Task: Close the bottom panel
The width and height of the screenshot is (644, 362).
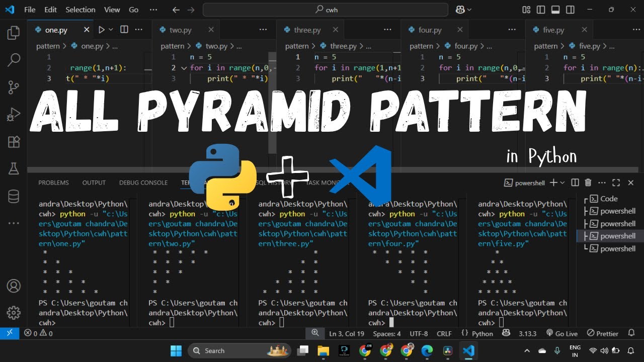Action: (x=631, y=183)
